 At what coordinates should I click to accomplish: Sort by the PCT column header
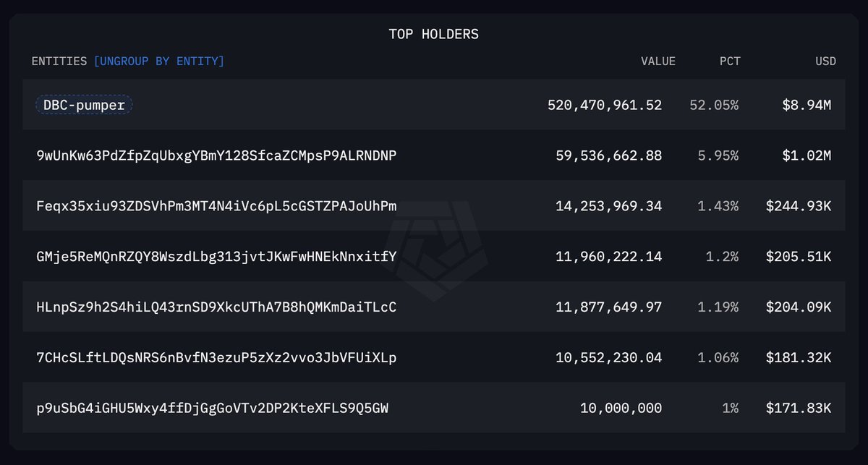[730, 61]
